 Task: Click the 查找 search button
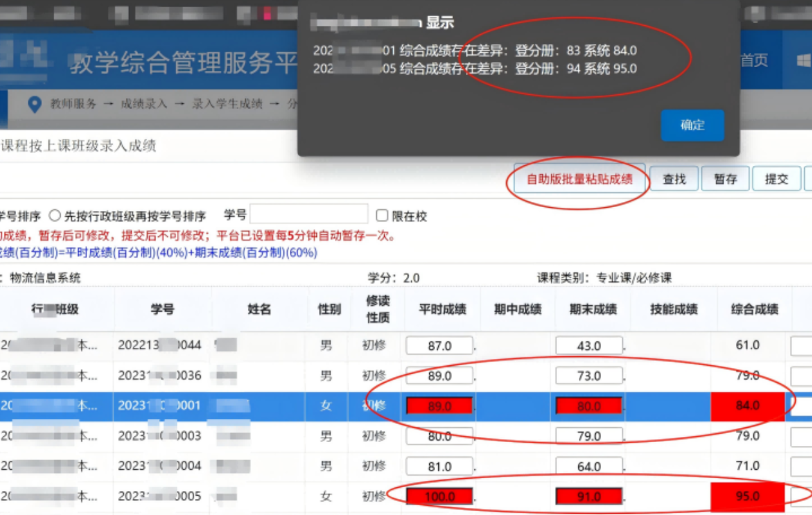pos(674,179)
